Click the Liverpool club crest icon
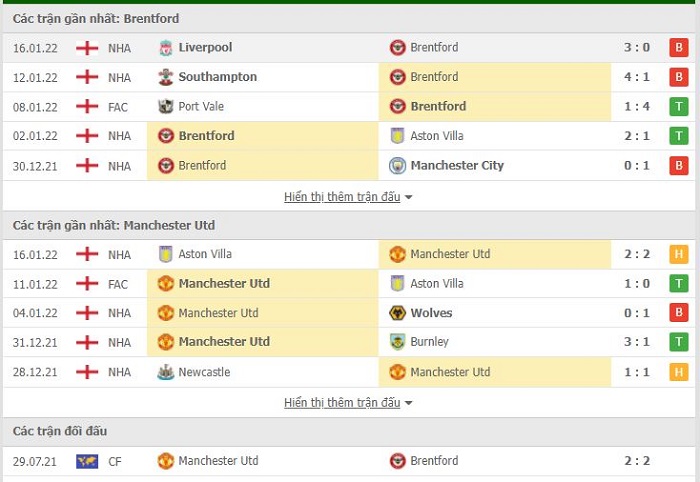Image resolution: width=700 pixels, height=482 pixels. (166, 48)
